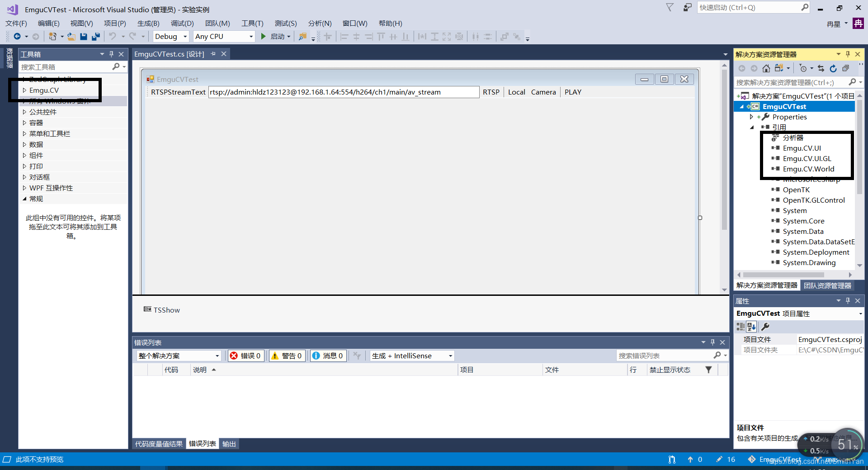
Task: Click the Pending Changes Filter clock icon
Action: click(x=803, y=68)
